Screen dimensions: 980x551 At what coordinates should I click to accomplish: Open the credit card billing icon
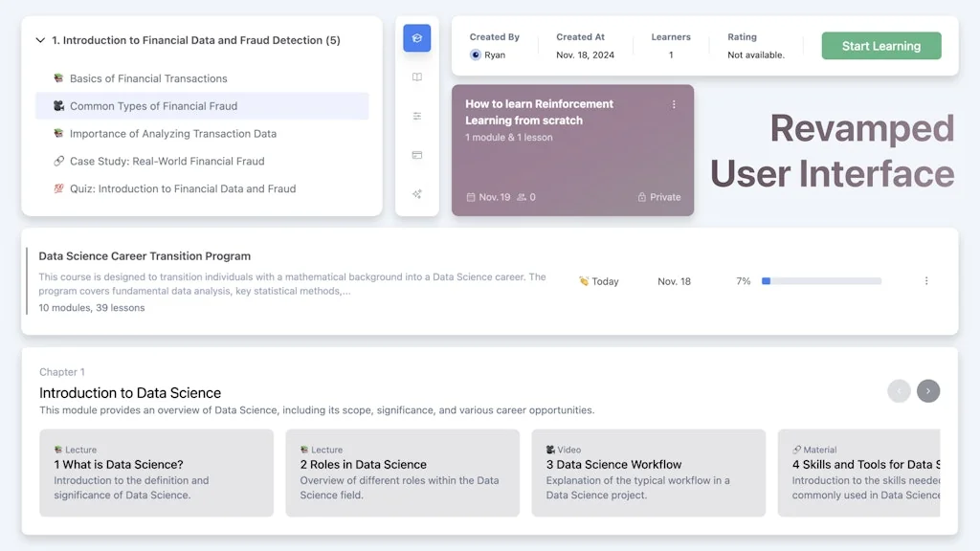(416, 155)
